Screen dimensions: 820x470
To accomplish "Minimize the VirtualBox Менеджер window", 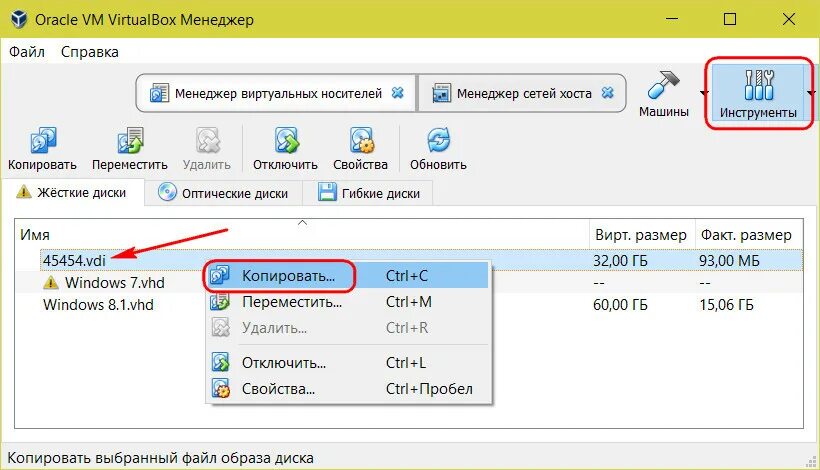I will tap(672, 19).
